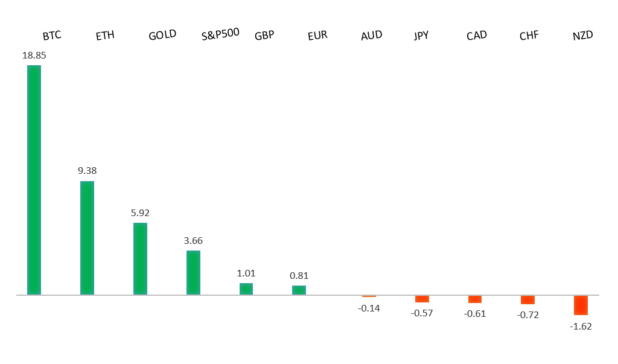Click the green GOLD bar

[x=140, y=259]
